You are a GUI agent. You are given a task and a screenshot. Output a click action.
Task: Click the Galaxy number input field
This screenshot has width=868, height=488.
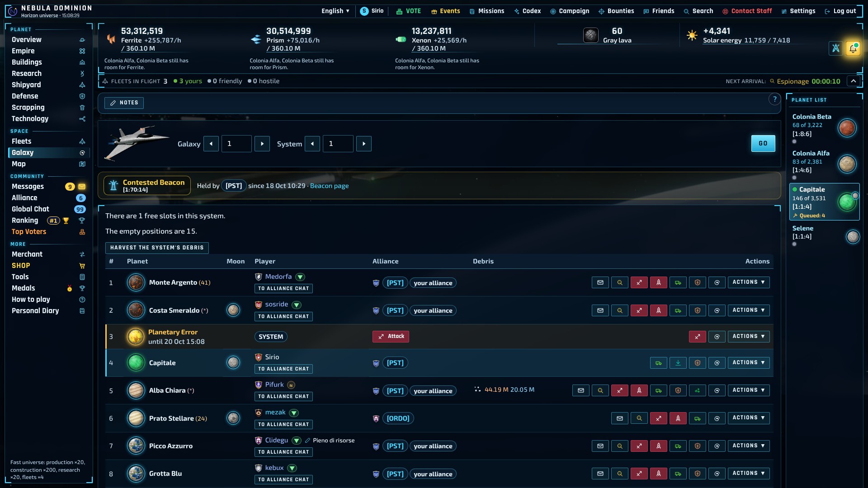[x=236, y=144]
